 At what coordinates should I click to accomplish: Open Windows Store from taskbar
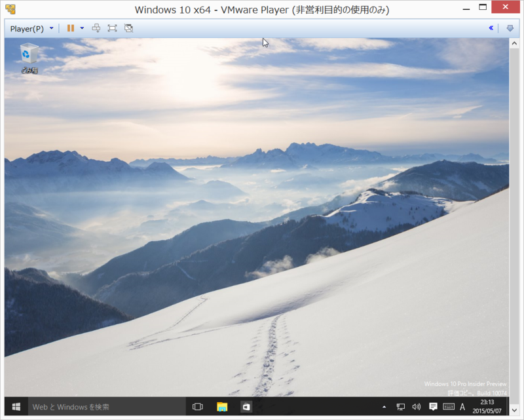pos(246,407)
